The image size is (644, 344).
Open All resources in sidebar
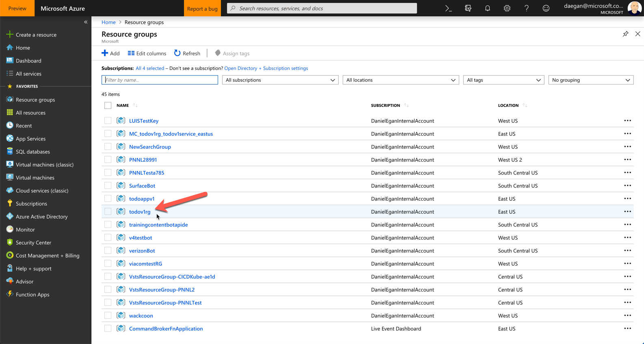[x=30, y=113]
